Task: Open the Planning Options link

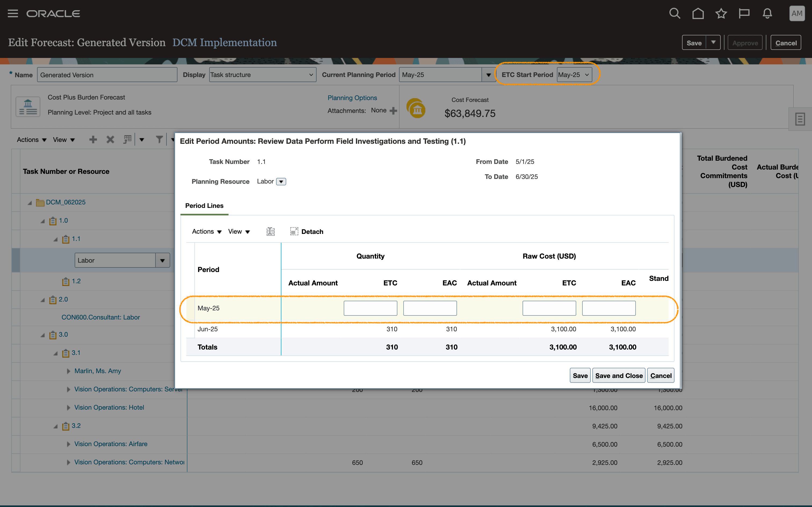Action: point(352,98)
